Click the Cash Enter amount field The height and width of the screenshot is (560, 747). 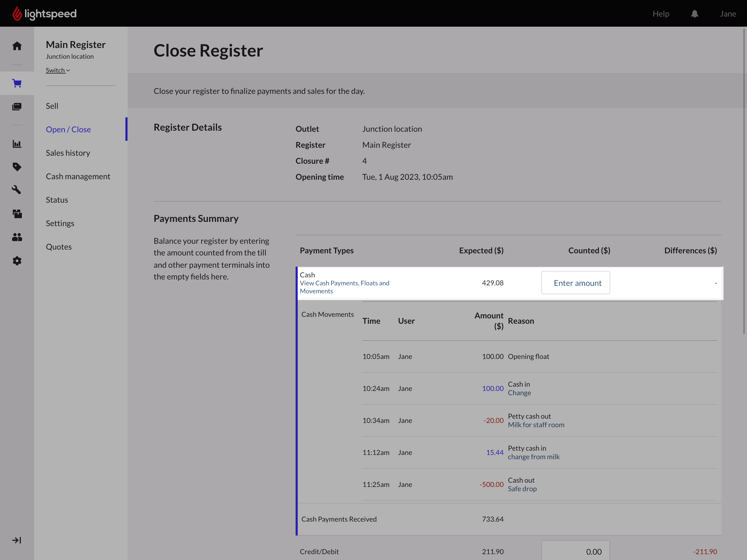click(575, 283)
